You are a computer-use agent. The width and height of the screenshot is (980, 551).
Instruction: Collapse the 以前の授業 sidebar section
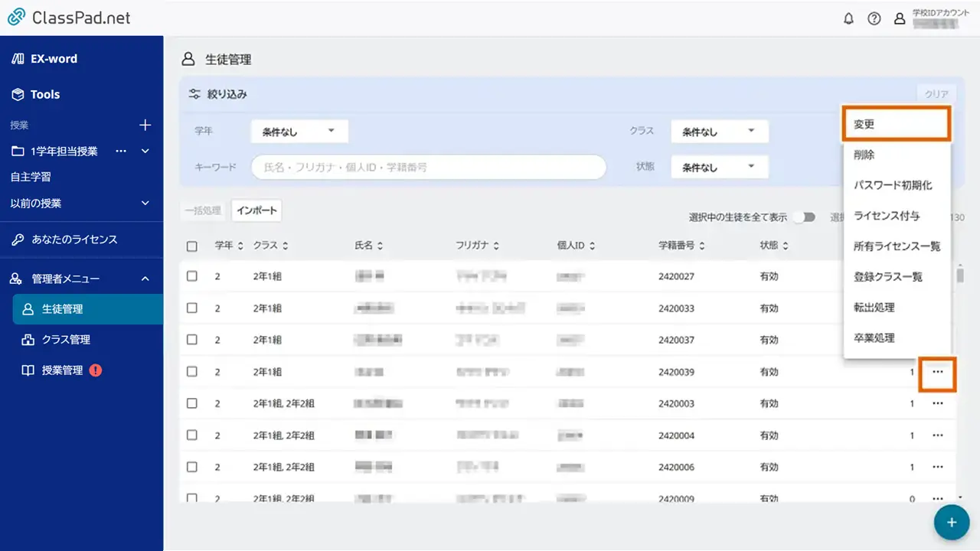pyautogui.click(x=147, y=204)
